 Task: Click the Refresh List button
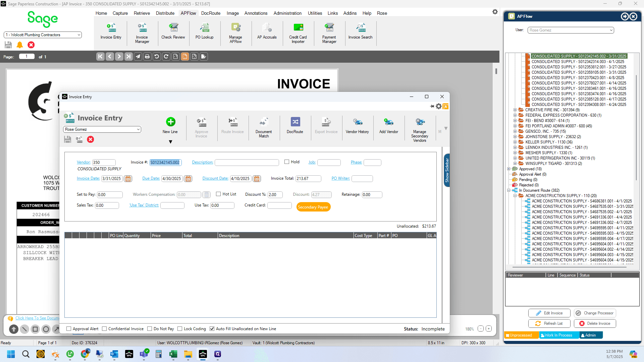(x=549, y=323)
